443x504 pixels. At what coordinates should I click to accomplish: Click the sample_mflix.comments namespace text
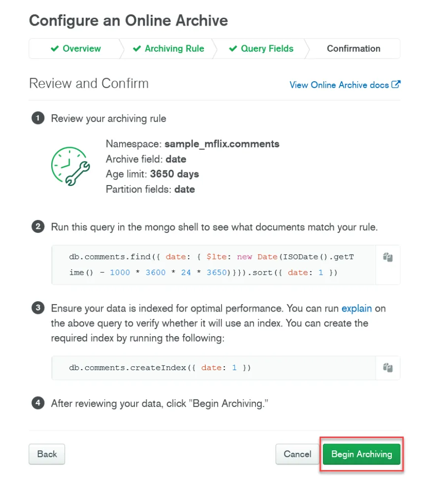click(x=222, y=144)
